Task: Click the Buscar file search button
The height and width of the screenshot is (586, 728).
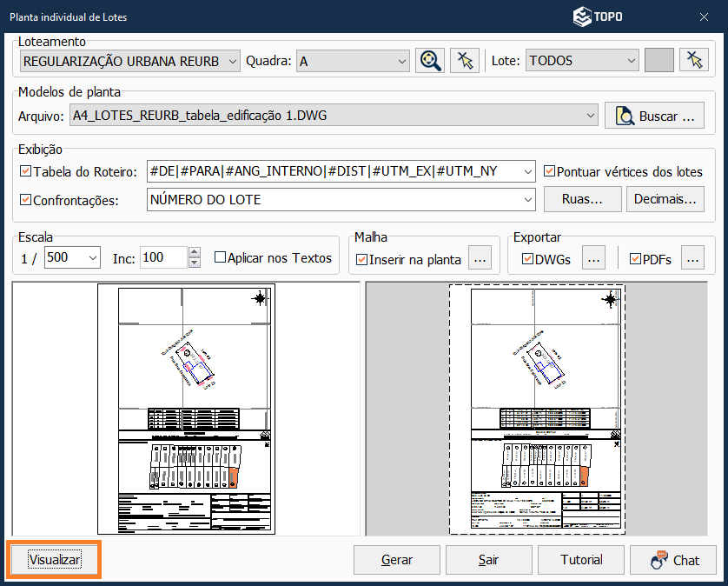Action: (654, 116)
